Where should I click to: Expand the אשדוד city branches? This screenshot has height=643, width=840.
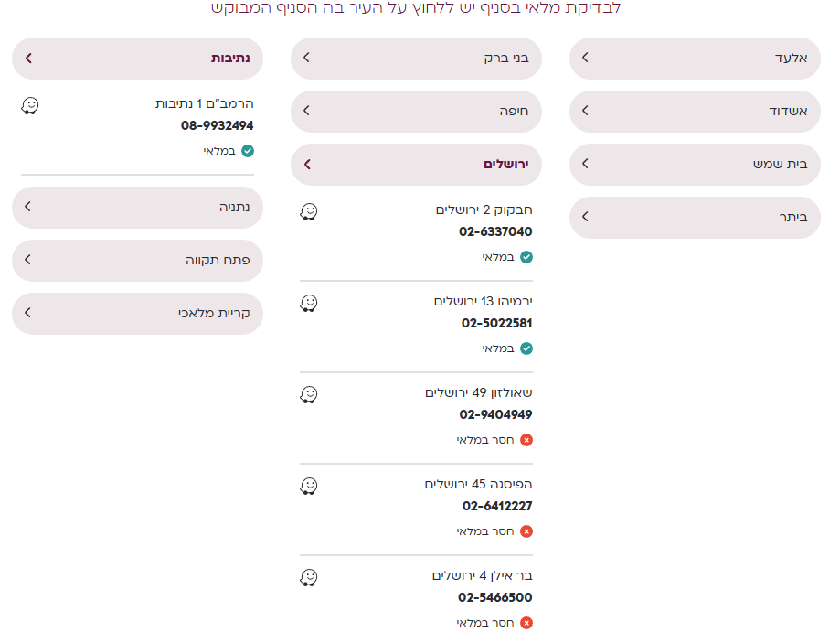click(695, 112)
